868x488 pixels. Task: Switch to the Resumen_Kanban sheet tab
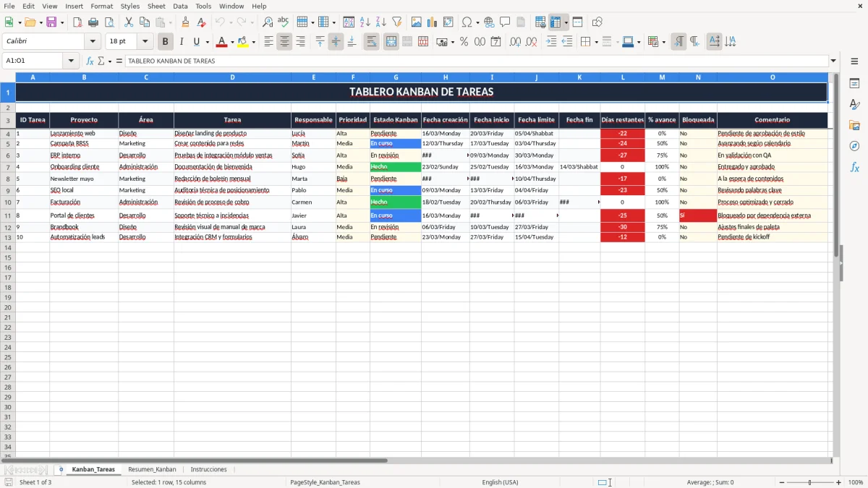[x=152, y=469]
